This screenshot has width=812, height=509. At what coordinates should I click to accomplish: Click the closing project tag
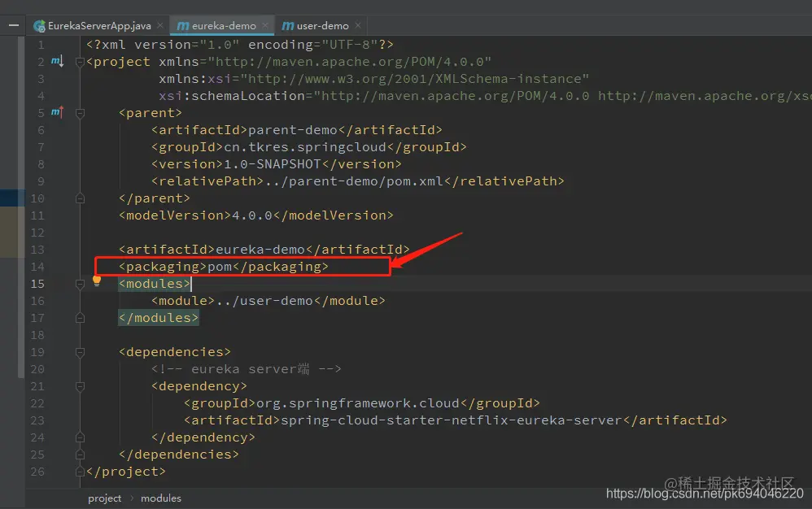coord(126,472)
